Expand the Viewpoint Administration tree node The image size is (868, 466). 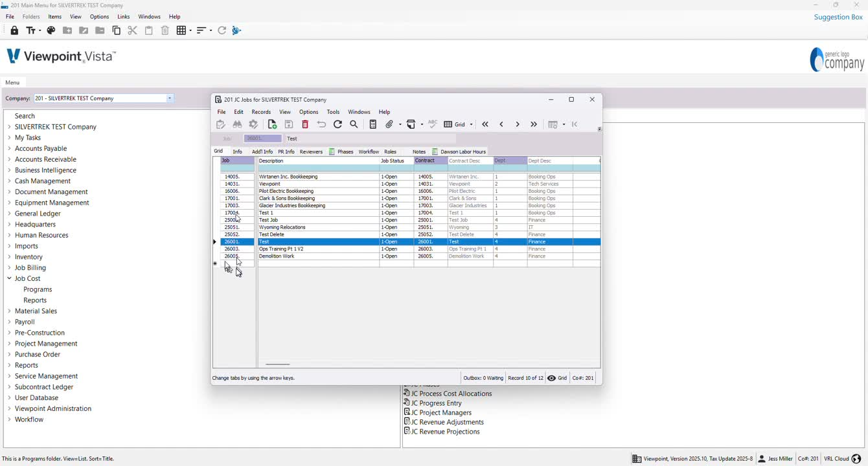[9, 408]
